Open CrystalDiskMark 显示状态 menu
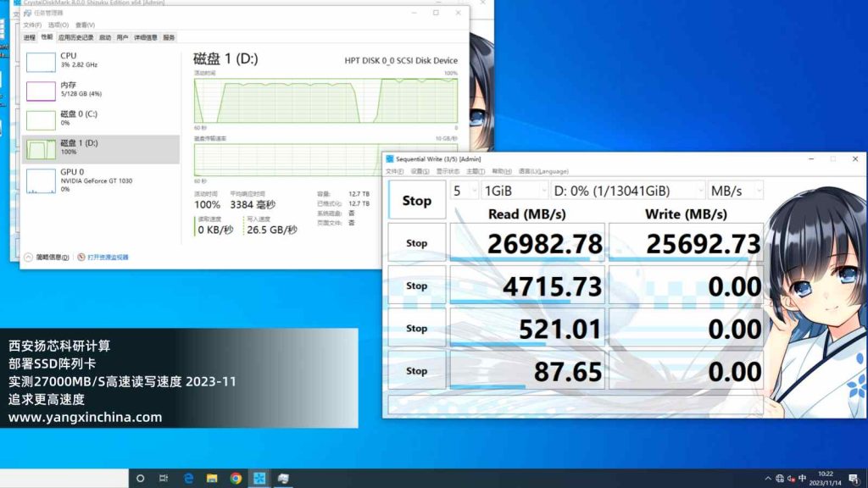This screenshot has height=488, width=868. (x=448, y=171)
